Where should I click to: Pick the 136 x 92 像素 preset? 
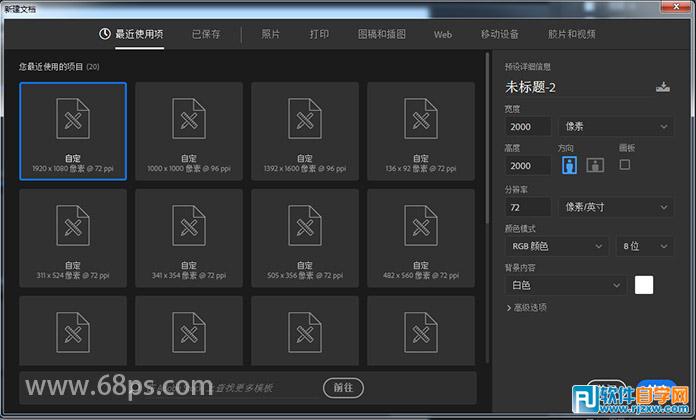tap(421, 131)
